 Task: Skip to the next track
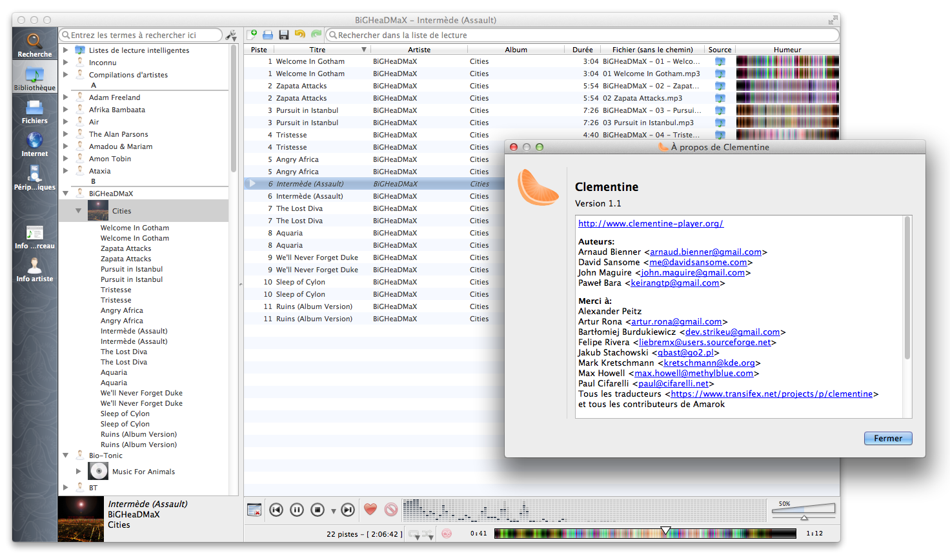pyautogui.click(x=348, y=510)
